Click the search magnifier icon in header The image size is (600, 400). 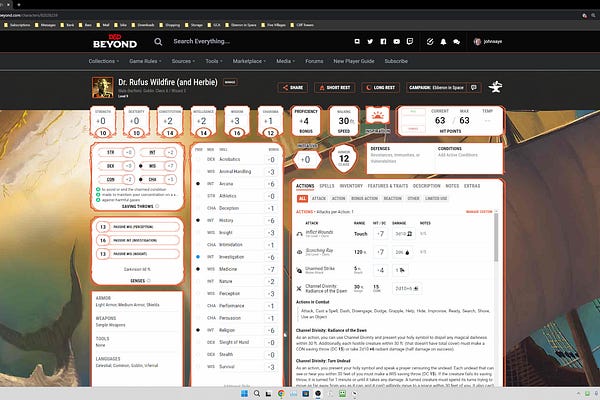pos(158,41)
